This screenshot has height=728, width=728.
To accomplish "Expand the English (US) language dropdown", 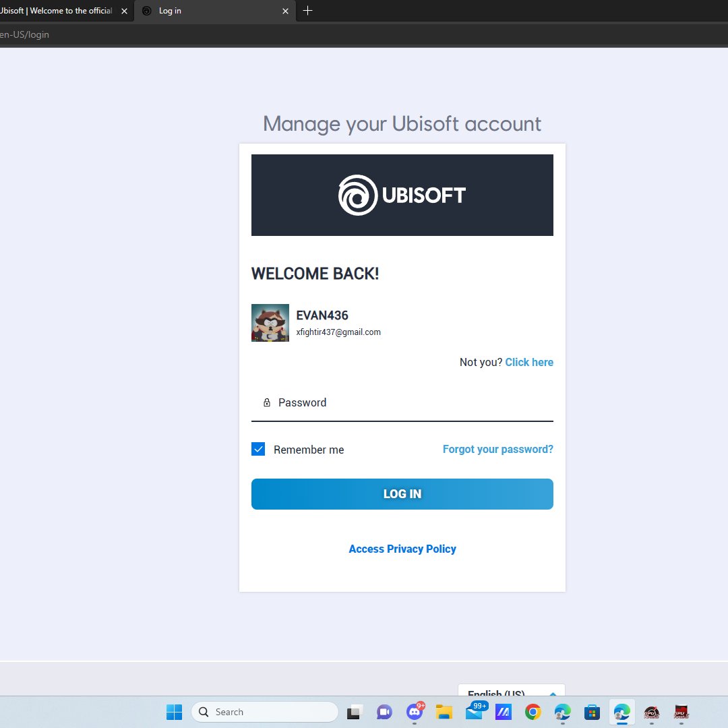I will [511, 691].
